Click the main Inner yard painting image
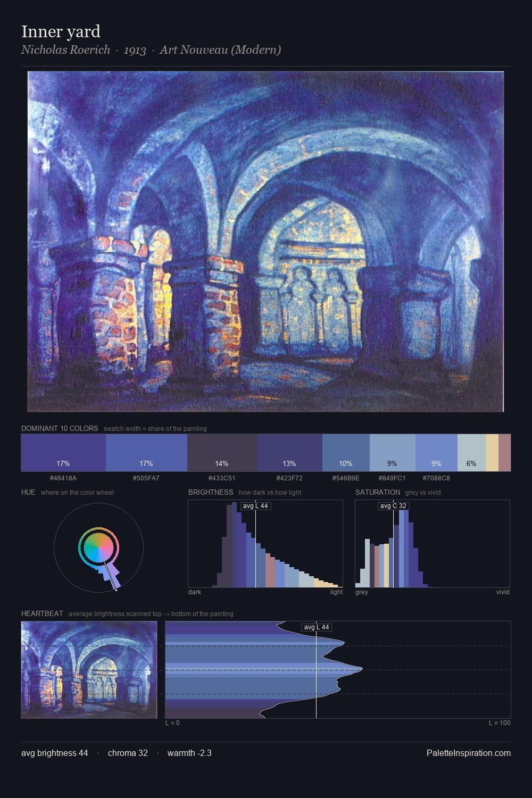532x798 pixels. point(265,242)
